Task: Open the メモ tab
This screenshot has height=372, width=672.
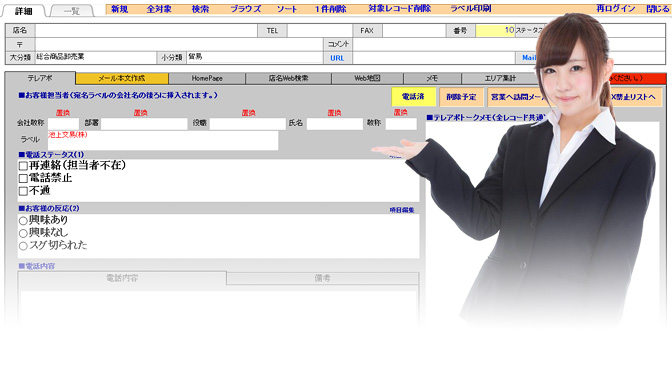Action: pyautogui.click(x=432, y=78)
